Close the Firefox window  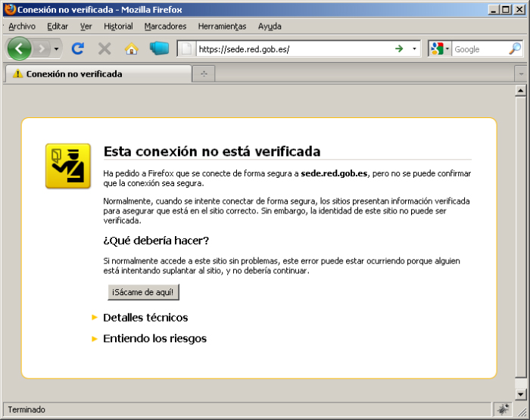coord(519,10)
